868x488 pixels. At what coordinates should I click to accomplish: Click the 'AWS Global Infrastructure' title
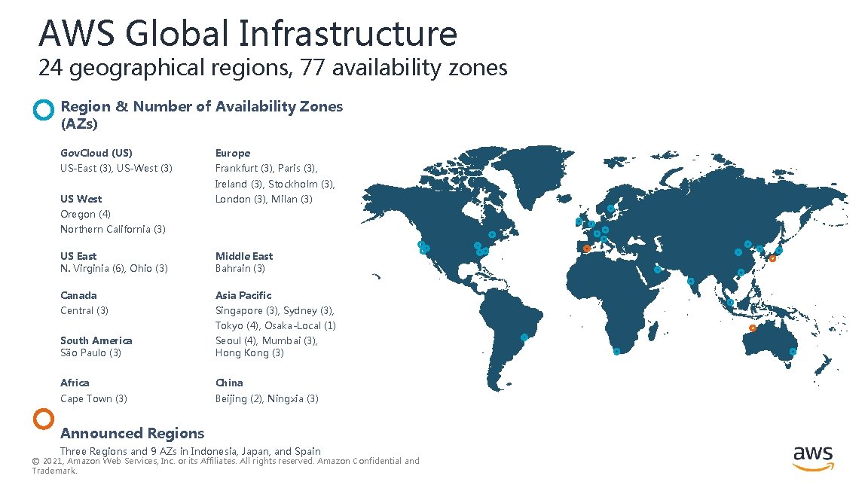[x=248, y=33]
